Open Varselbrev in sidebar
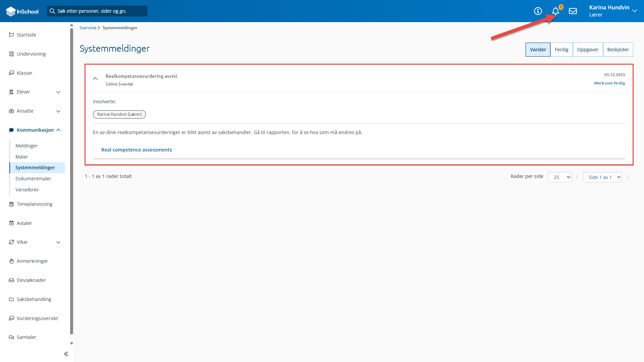The width and height of the screenshot is (644, 362). (x=27, y=190)
